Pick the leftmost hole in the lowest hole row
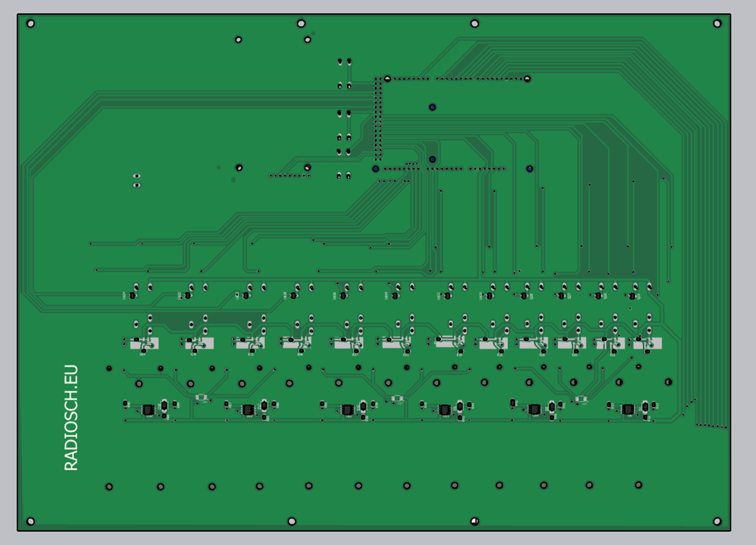 [109, 487]
